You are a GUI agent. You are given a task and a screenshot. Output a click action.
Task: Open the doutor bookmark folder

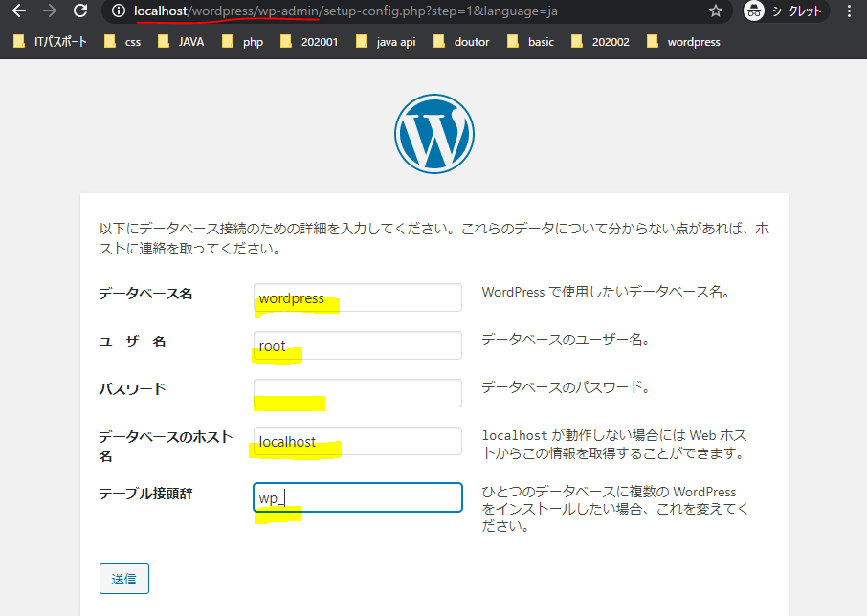(x=461, y=42)
